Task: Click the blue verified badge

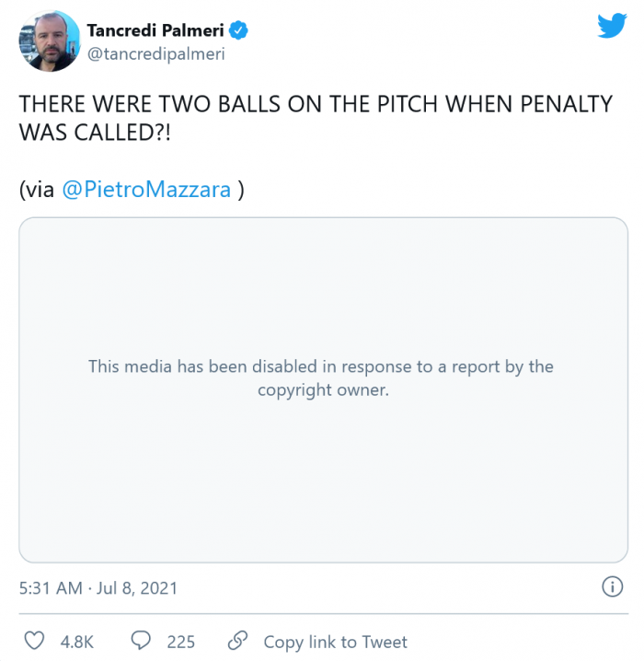Action: [x=238, y=30]
